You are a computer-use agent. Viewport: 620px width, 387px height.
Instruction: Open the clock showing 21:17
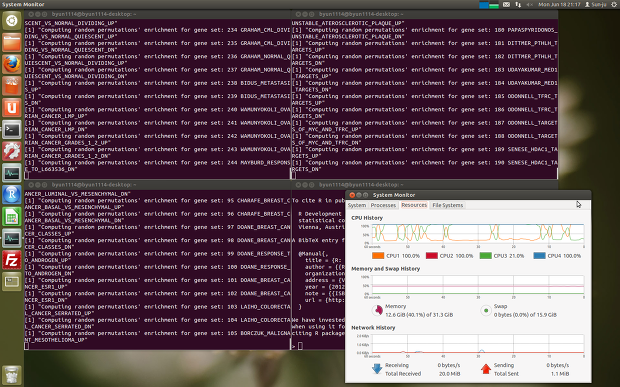coord(559,5)
